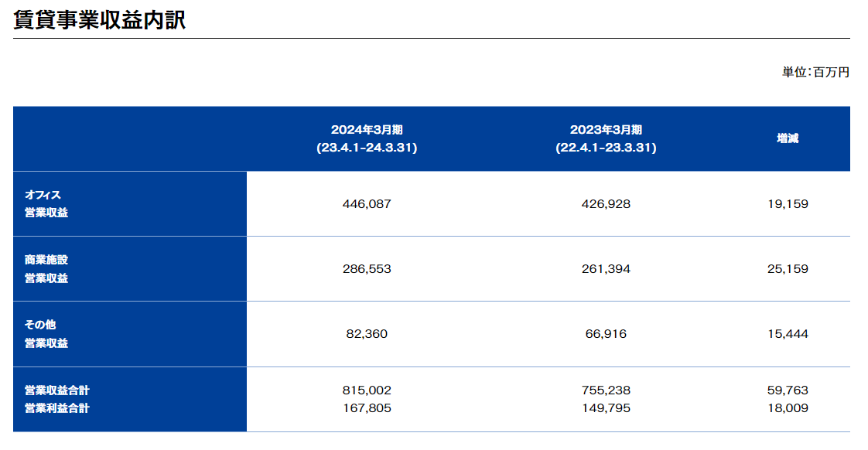This screenshot has width=868, height=450.
Task: Click the office revenue value 446,087
Action: pos(367,204)
